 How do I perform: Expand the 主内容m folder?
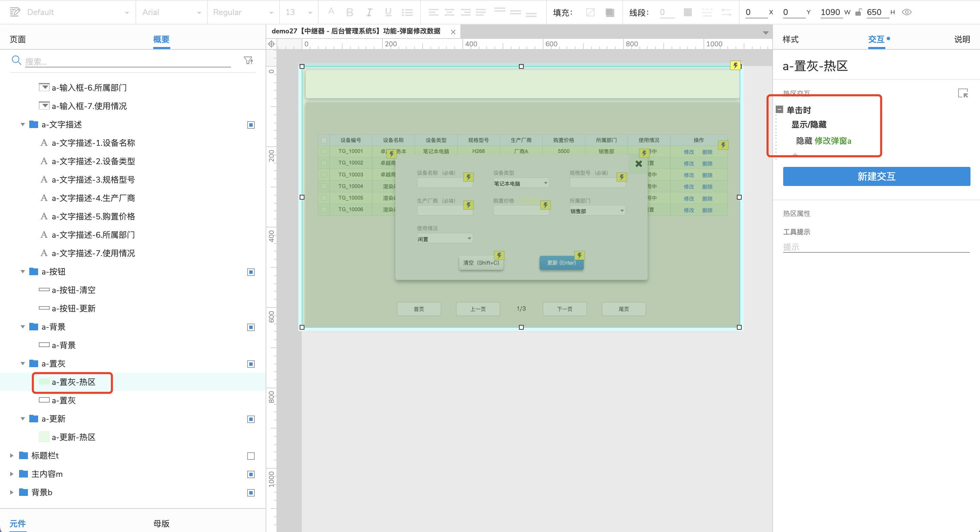click(x=12, y=474)
